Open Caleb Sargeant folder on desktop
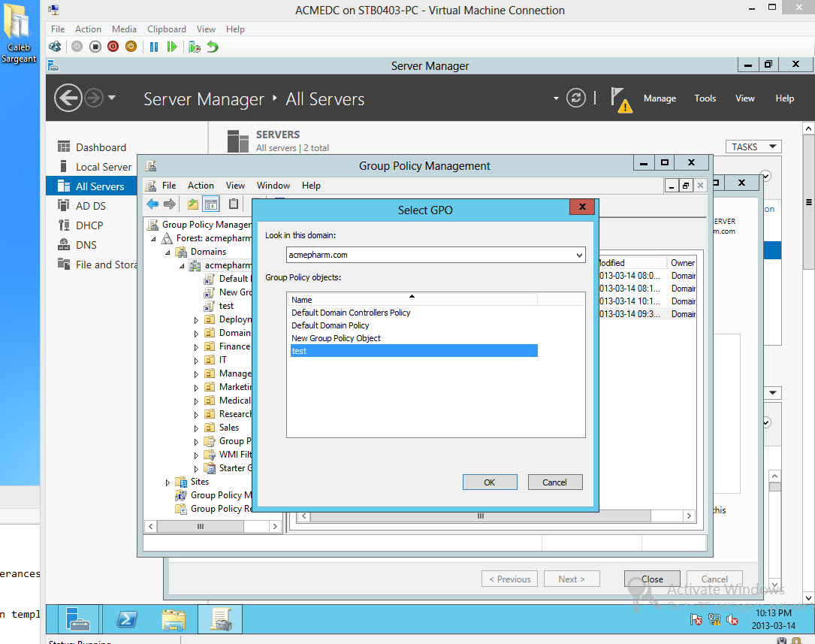This screenshot has height=644, width=815. pyautogui.click(x=19, y=34)
